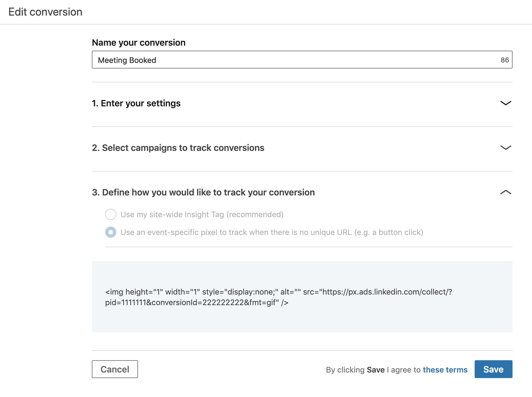The height and width of the screenshot is (397, 532).
Task: Click the Cancel button
Action: [115, 369]
